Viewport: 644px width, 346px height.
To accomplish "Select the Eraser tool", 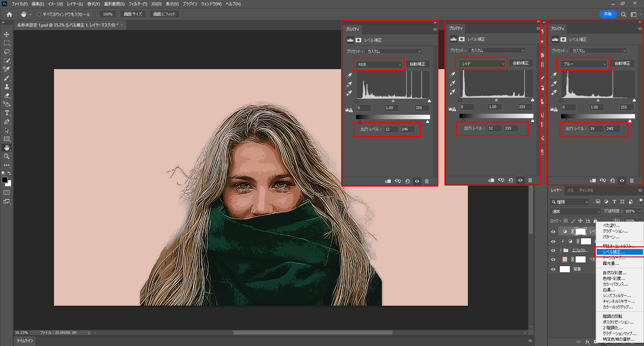I will [x=7, y=95].
